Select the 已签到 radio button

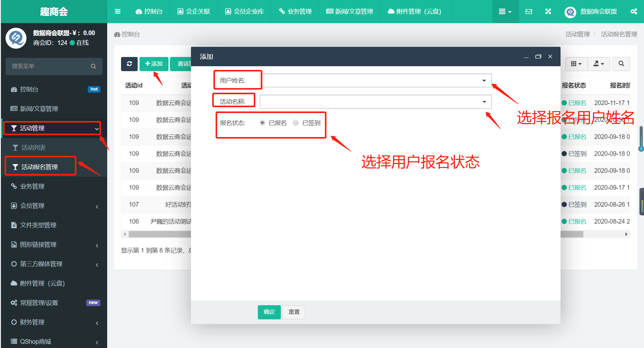click(296, 123)
